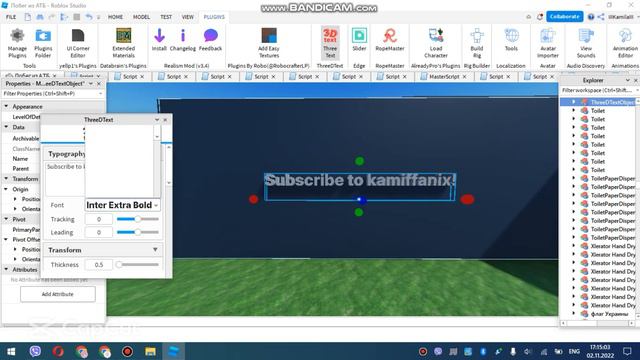Click the Load Character plugin
Screen dimensions: 640x360
pos(436,43)
